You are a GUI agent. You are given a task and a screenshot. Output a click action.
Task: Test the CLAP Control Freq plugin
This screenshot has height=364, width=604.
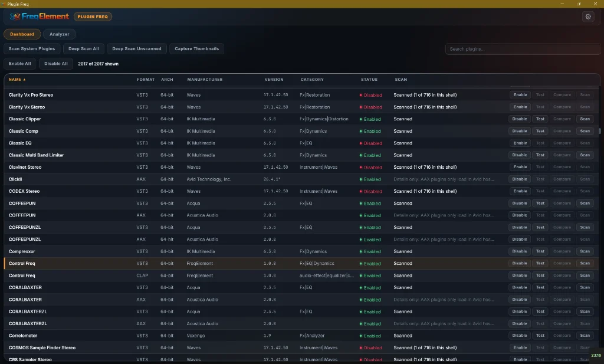[540, 276]
